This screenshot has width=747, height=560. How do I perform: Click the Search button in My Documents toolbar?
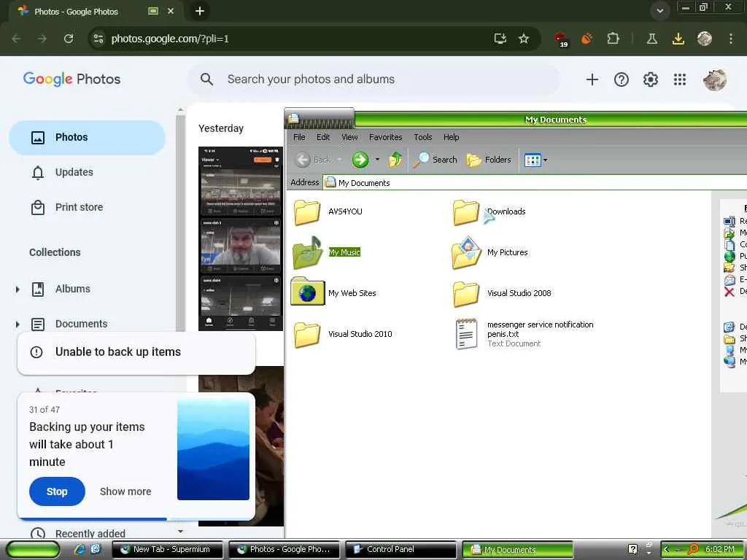(435, 160)
